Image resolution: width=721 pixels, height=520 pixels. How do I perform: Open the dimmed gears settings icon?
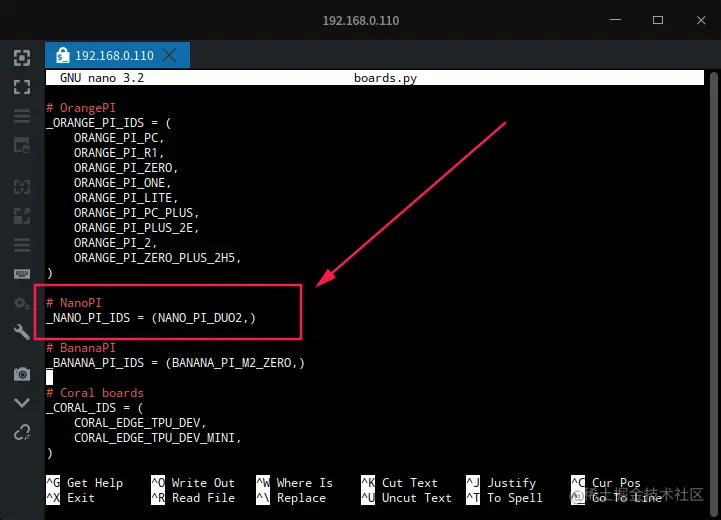pos(22,303)
